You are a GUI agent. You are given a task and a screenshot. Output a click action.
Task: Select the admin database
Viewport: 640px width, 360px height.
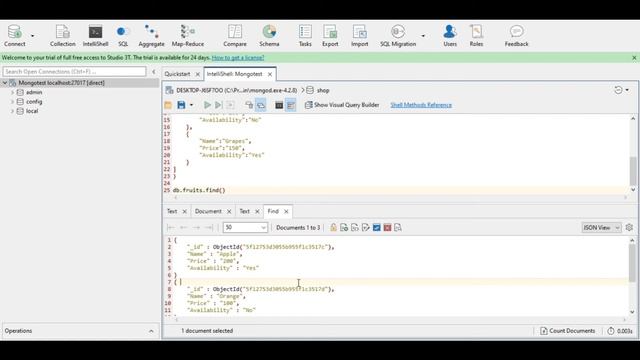34,92
